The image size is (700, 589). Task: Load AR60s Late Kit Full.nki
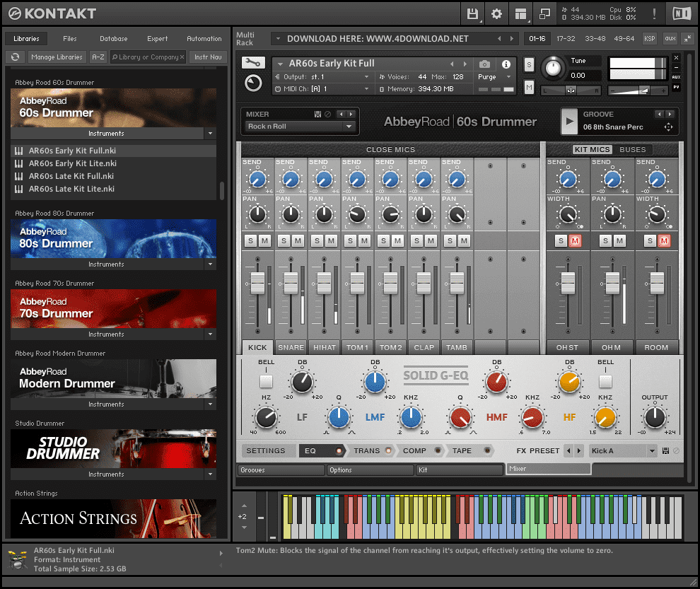pyautogui.click(x=71, y=176)
